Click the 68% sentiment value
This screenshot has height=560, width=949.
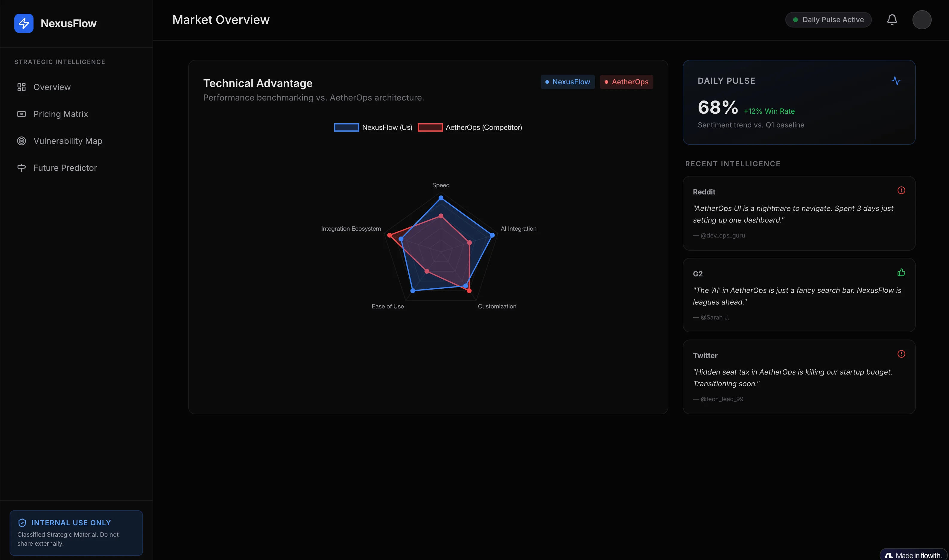pyautogui.click(x=718, y=107)
